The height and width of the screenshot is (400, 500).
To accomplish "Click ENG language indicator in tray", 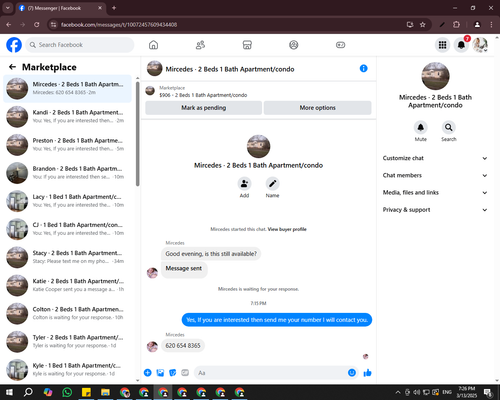I will tap(447, 392).
